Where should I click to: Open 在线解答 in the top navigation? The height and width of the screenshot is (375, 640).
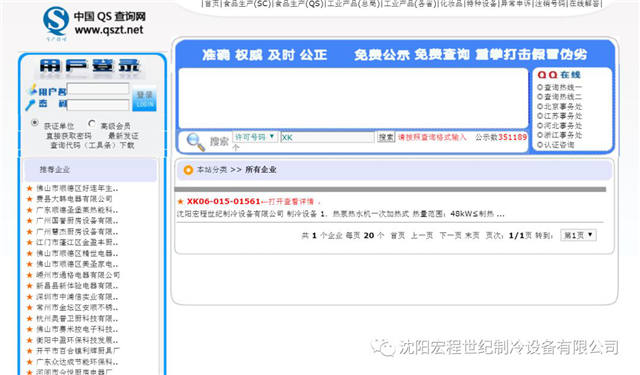click(585, 3)
